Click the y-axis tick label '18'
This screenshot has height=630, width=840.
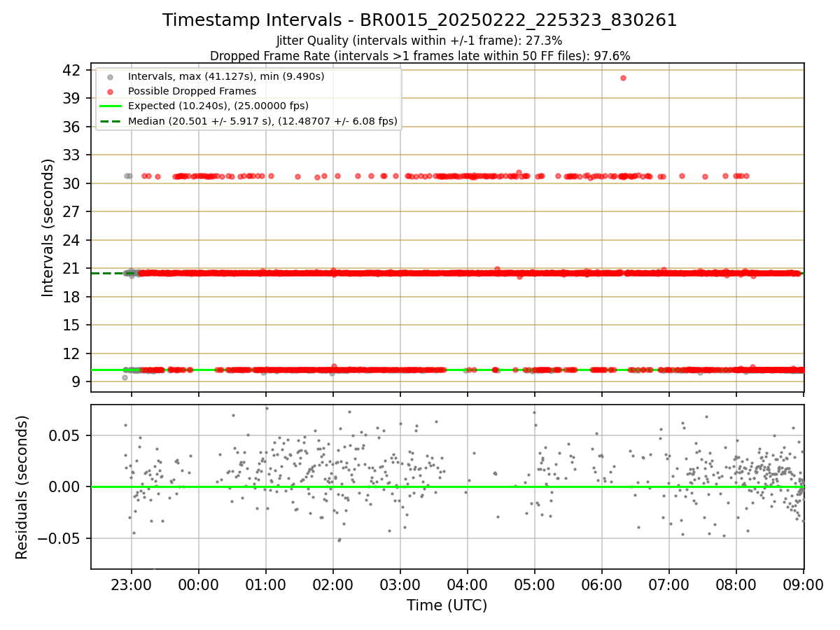[72, 297]
